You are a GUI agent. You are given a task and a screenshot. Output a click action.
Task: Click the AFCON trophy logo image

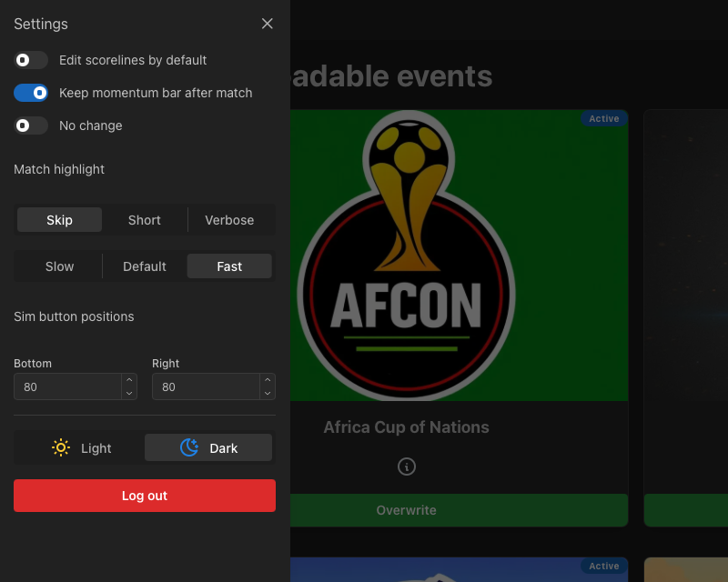(407, 255)
